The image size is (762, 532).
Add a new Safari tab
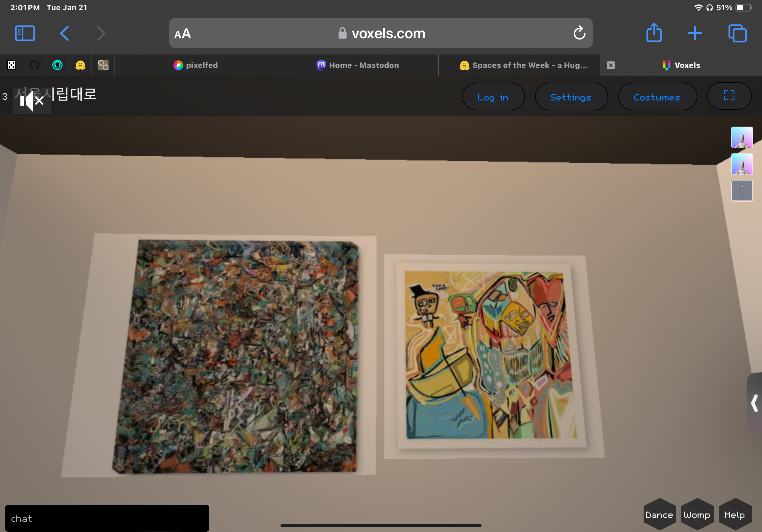click(695, 33)
